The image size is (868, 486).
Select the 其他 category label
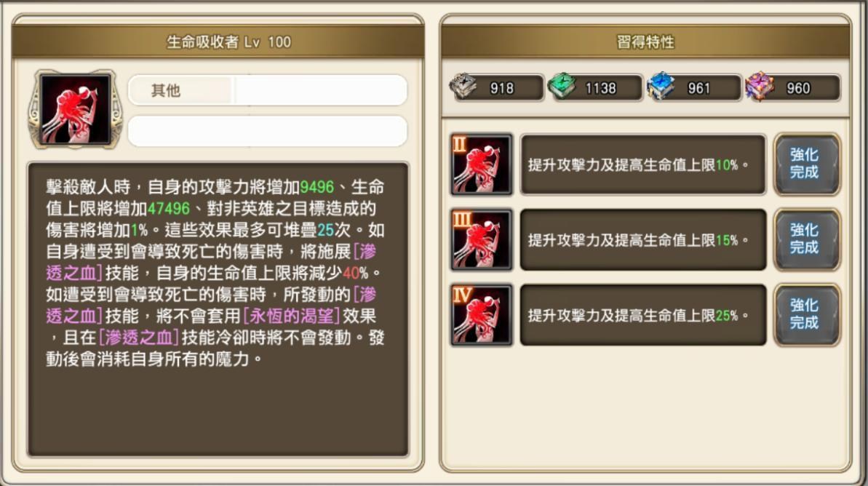(x=166, y=90)
